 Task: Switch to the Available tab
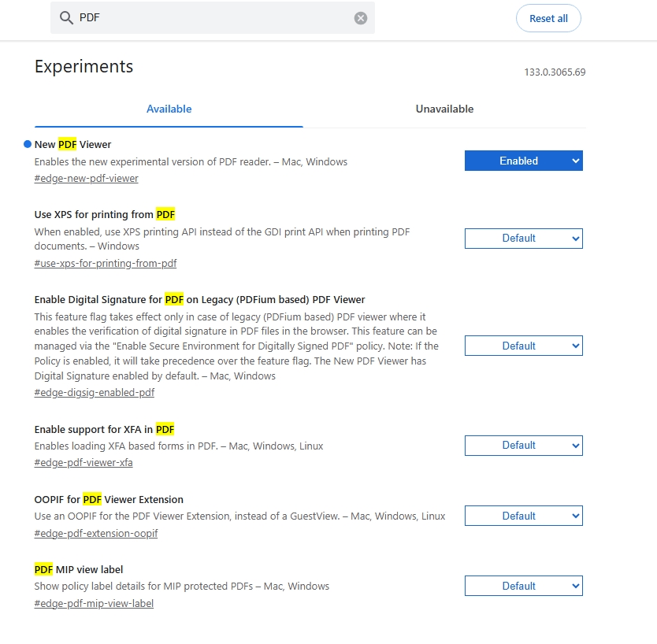click(x=169, y=109)
